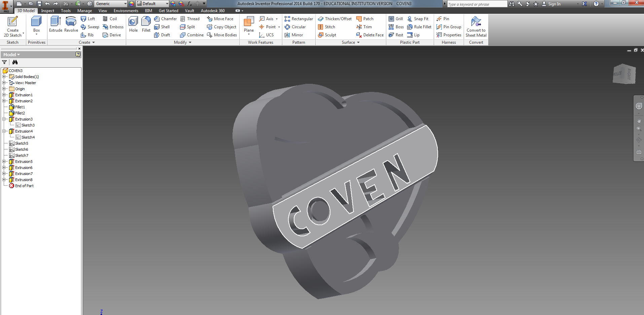Select Rectangular pattern tool

click(299, 19)
